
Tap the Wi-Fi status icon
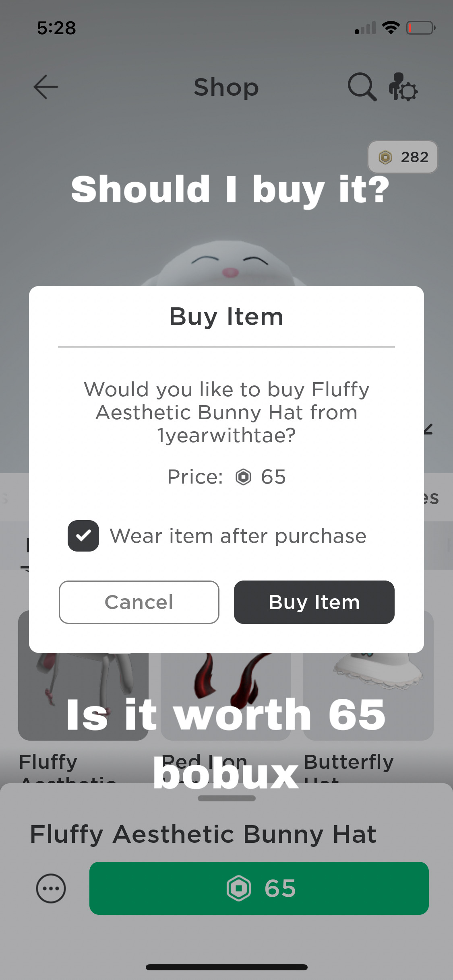pyautogui.click(x=390, y=28)
